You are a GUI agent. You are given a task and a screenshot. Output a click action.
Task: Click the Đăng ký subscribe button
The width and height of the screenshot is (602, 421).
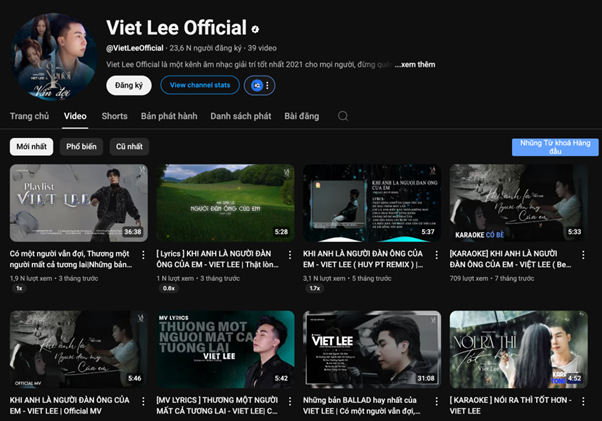pyautogui.click(x=129, y=85)
